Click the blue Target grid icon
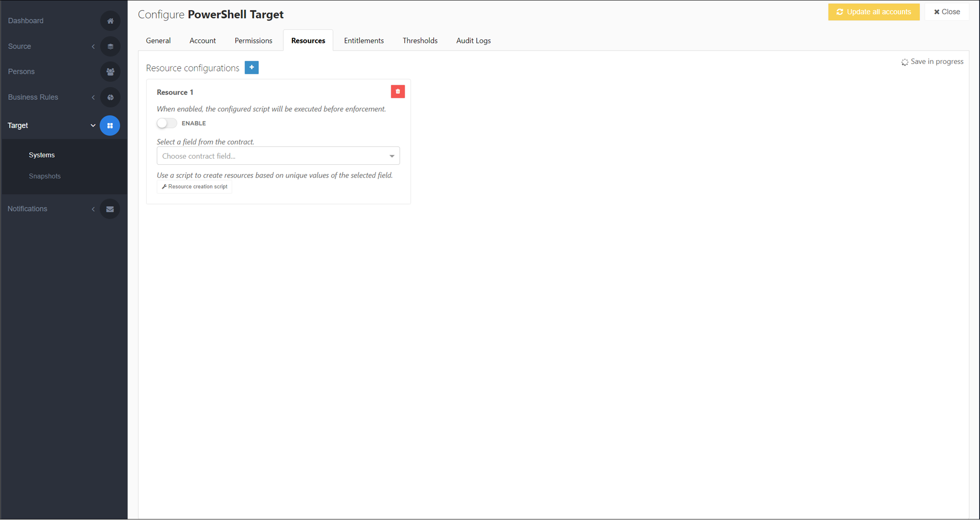The image size is (980, 520). [110, 126]
